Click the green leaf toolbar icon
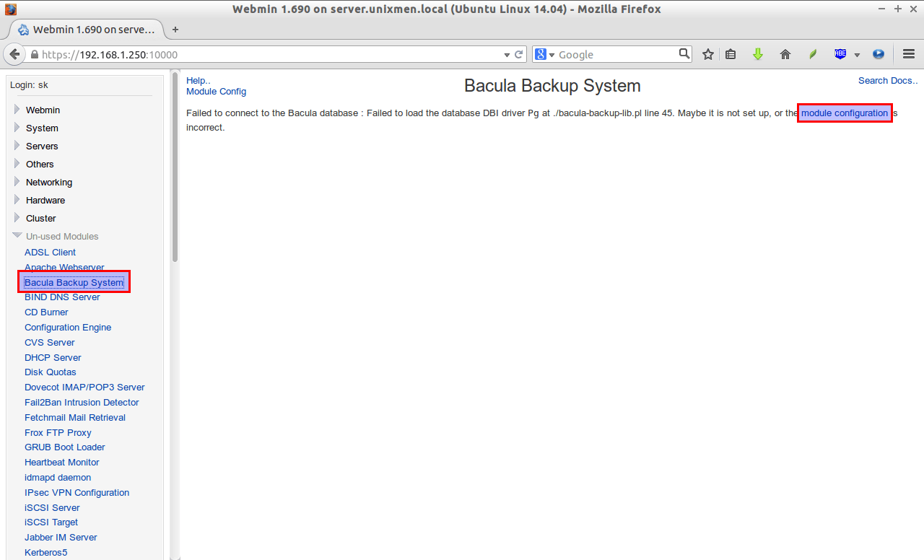Screen dimensions: 924x560 tap(813, 55)
